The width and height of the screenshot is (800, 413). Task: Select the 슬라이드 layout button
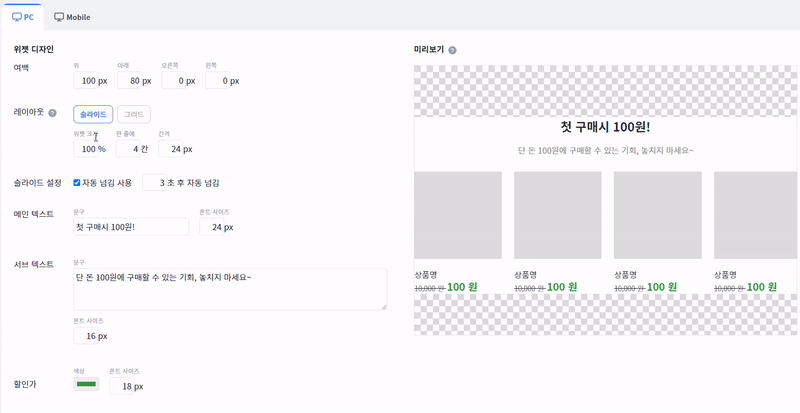(93, 115)
